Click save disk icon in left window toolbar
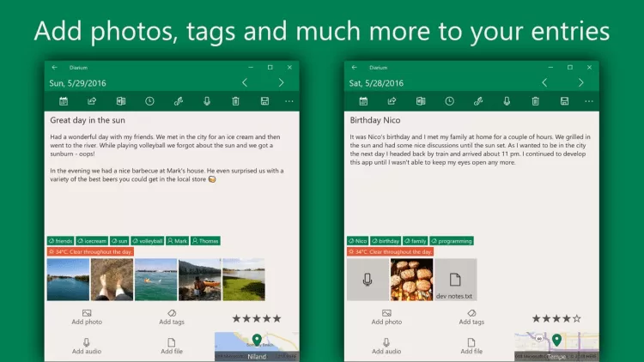 pos(264,101)
